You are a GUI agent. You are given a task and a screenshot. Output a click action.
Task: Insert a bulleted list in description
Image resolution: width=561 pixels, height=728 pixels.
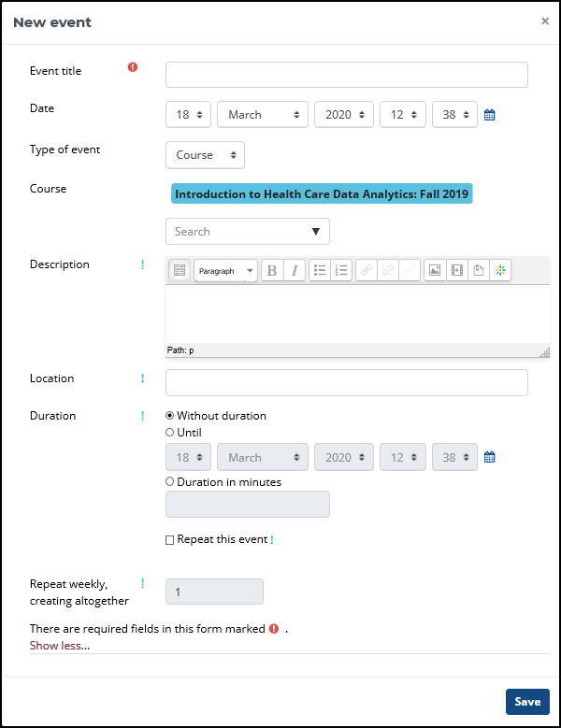320,271
